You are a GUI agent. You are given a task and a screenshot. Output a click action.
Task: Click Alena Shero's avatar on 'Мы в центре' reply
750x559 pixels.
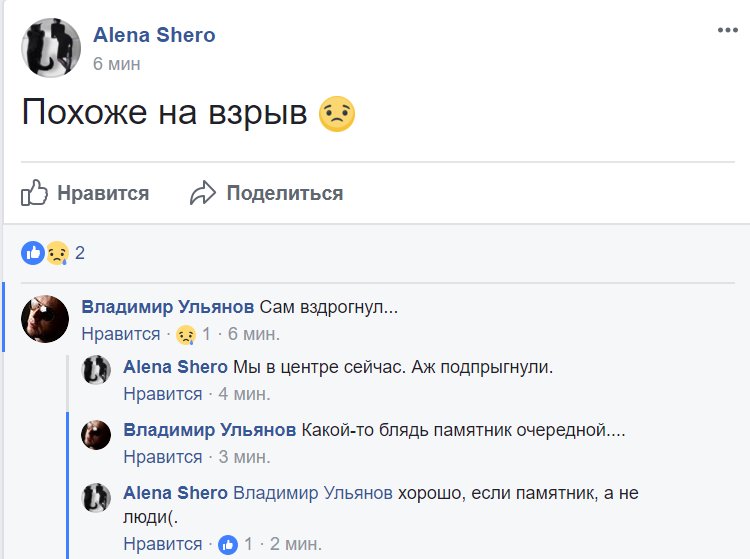pos(96,369)
